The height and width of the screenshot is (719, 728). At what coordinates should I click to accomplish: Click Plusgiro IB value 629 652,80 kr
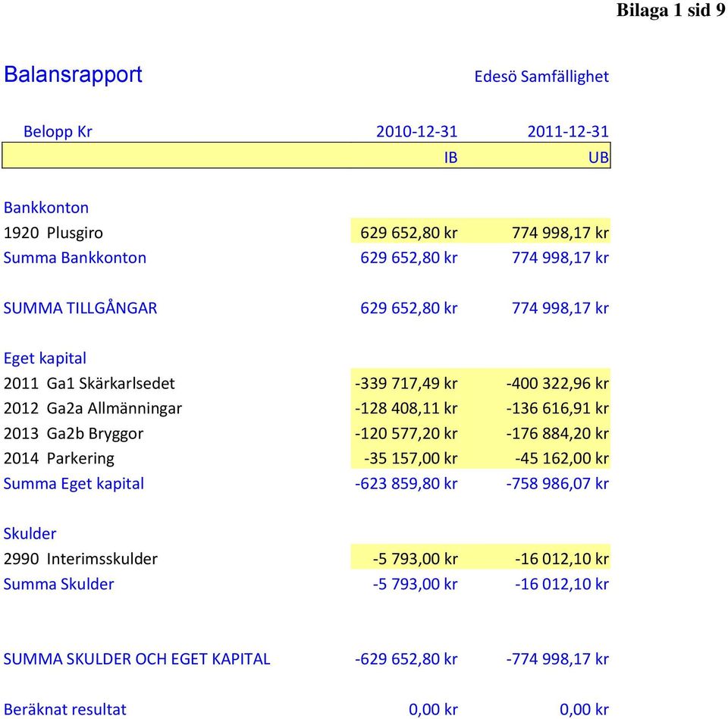point(409,233)
